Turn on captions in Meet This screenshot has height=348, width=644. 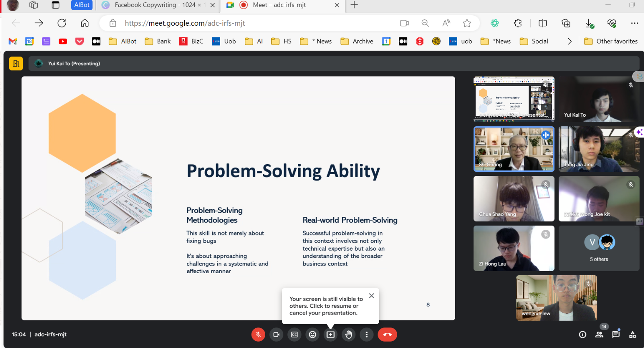click(x=295, y=334)
